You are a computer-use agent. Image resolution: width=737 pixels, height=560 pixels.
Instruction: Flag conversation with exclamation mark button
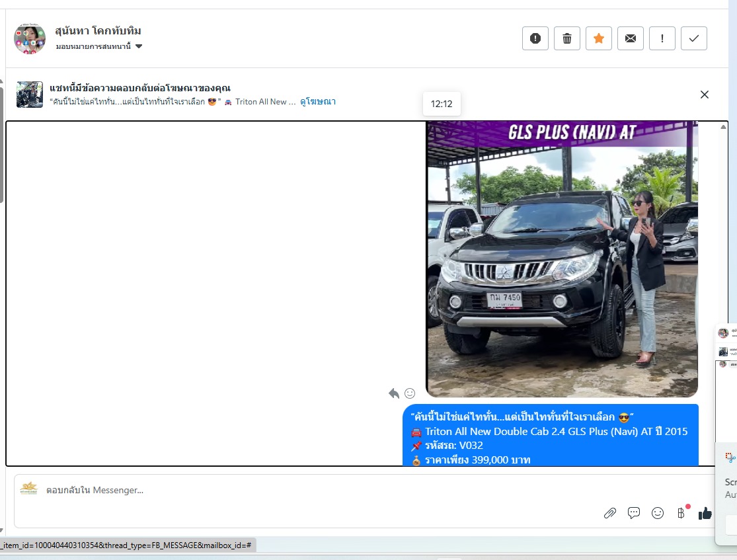(662, 38)
